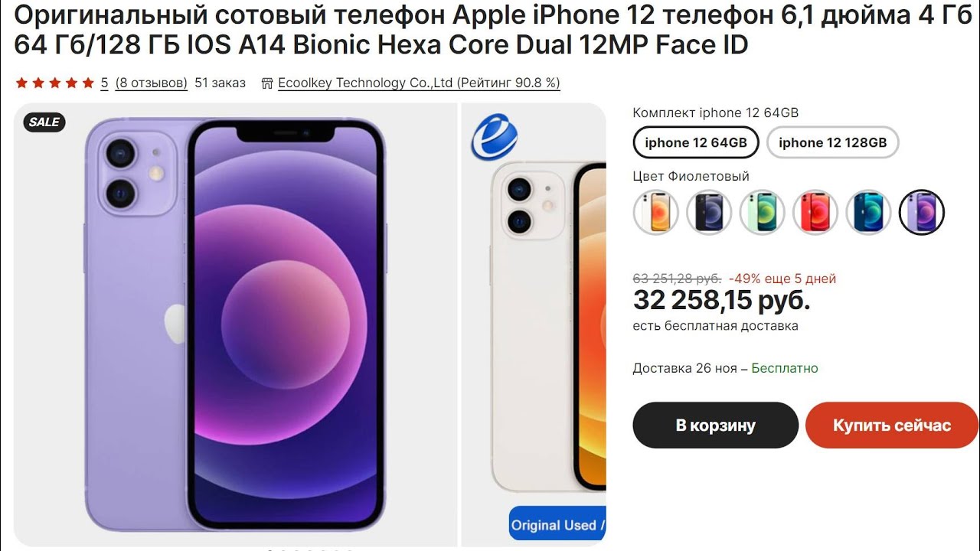Click the blue seller logo icon
Image resolution: width=980 pixels, height=551 pixels.
tap(494, 137)
